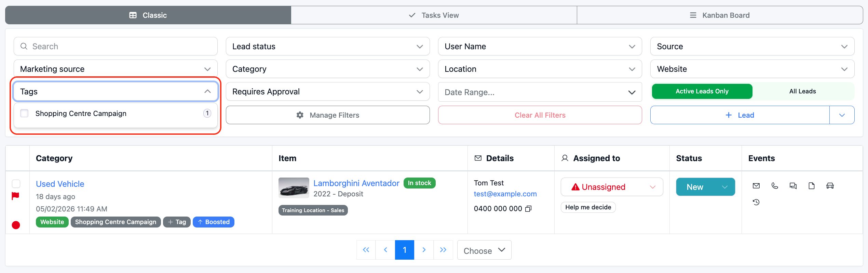
Task: Open the Lamborghini Aventador link
Action: pos(356,183)
